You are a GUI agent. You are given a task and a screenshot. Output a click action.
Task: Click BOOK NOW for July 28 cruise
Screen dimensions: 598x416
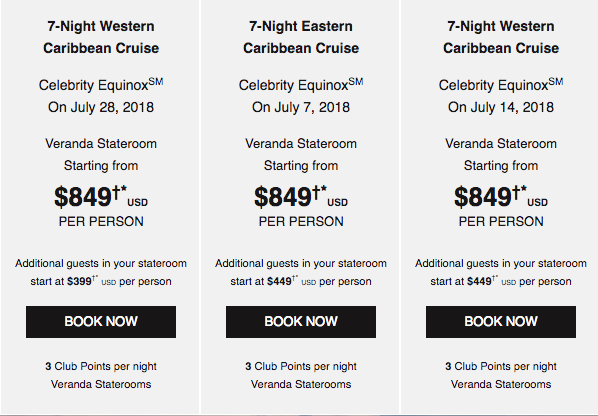101,322
